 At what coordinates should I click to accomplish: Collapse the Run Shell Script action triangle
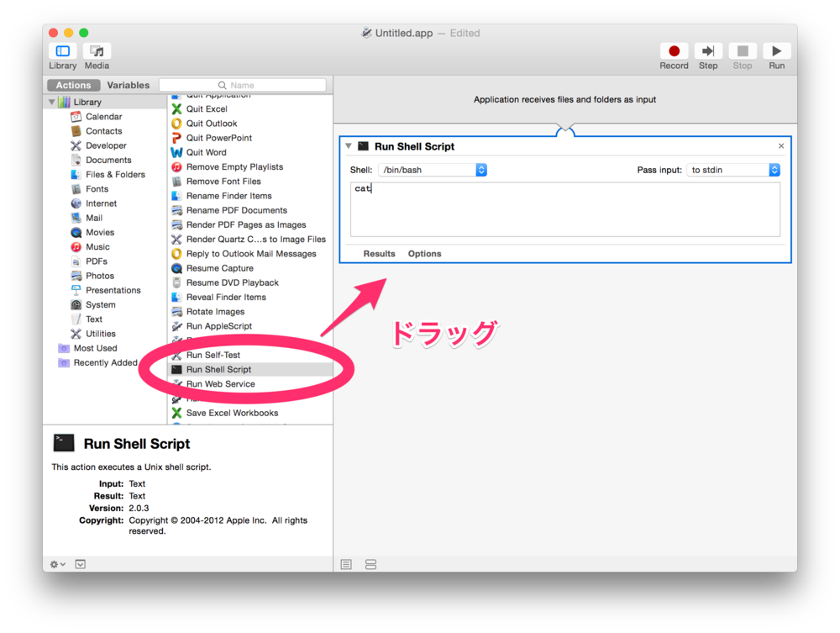(x=349, y=145)
